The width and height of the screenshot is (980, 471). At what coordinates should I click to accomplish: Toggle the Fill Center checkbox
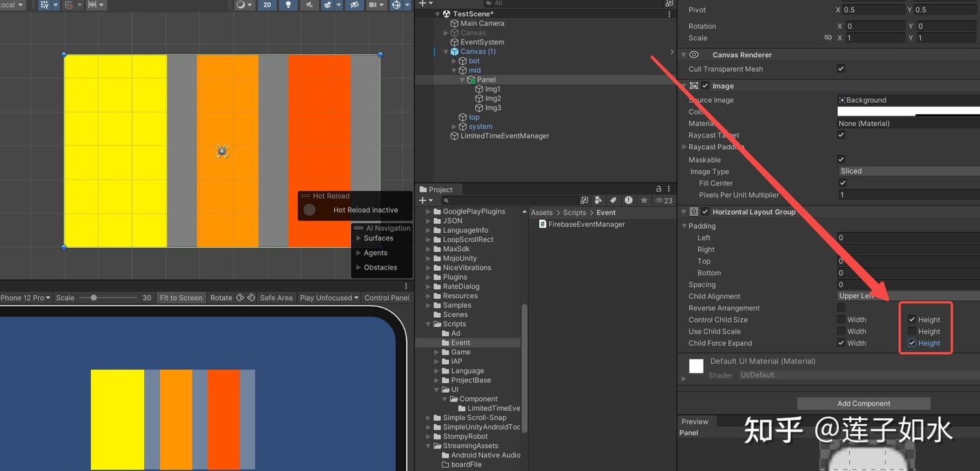point(843,183)
